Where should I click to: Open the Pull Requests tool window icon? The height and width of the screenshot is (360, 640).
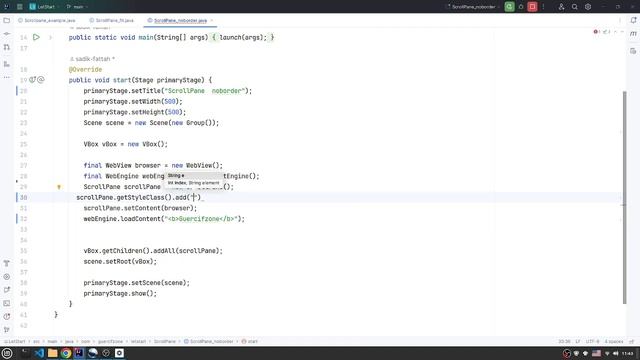pyautogui.click(x=7, y=47)
